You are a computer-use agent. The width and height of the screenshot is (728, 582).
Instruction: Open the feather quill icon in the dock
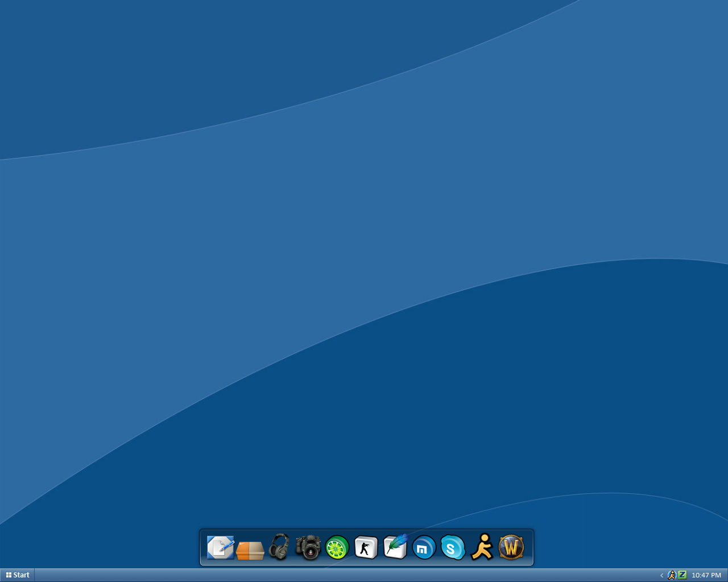coord(395,547)
